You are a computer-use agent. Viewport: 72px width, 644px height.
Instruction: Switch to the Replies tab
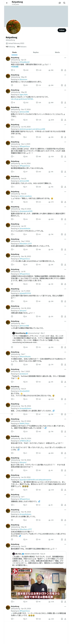36,52
